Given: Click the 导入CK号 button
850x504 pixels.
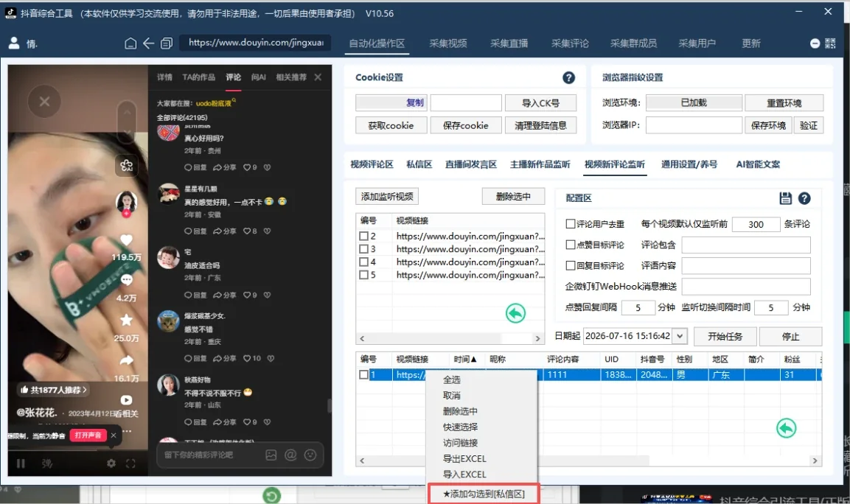Looking at the screenshot, I should click(540, 103).
